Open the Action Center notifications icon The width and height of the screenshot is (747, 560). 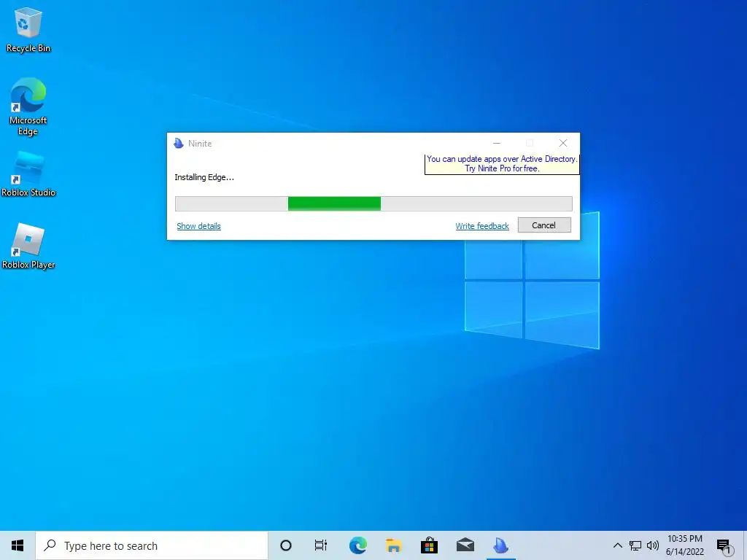tap(724, 545)
